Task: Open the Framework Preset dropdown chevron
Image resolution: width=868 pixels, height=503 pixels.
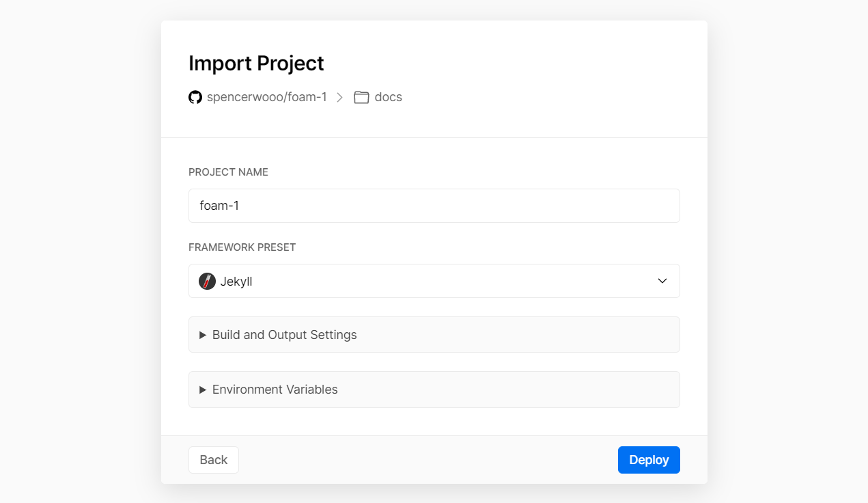Action: pyautogui.click(x=662, y=281)
